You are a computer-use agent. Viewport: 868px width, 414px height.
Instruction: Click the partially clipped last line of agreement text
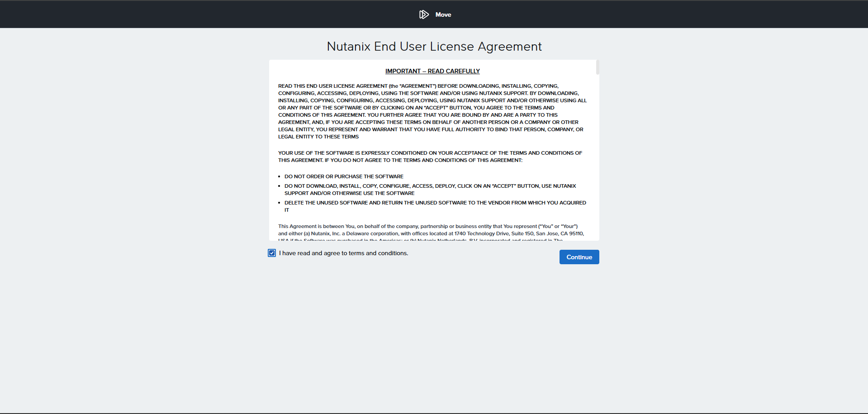pos(421,239)
